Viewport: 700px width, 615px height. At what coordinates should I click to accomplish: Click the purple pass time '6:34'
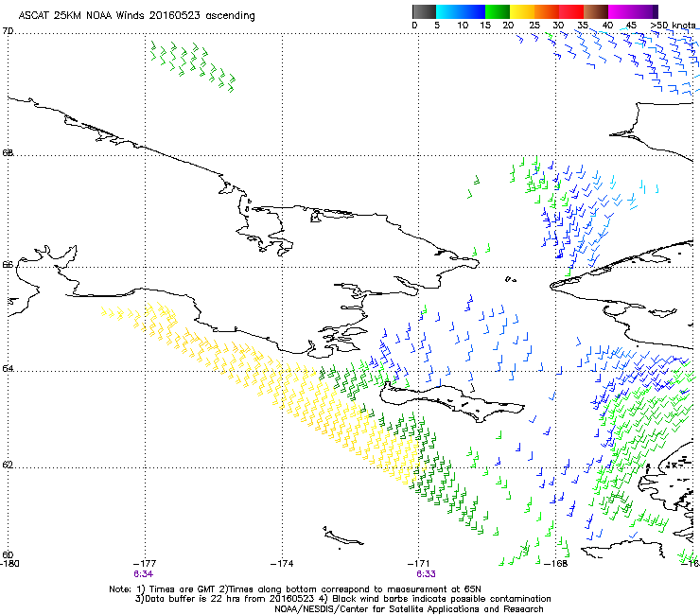coord(143,574)
